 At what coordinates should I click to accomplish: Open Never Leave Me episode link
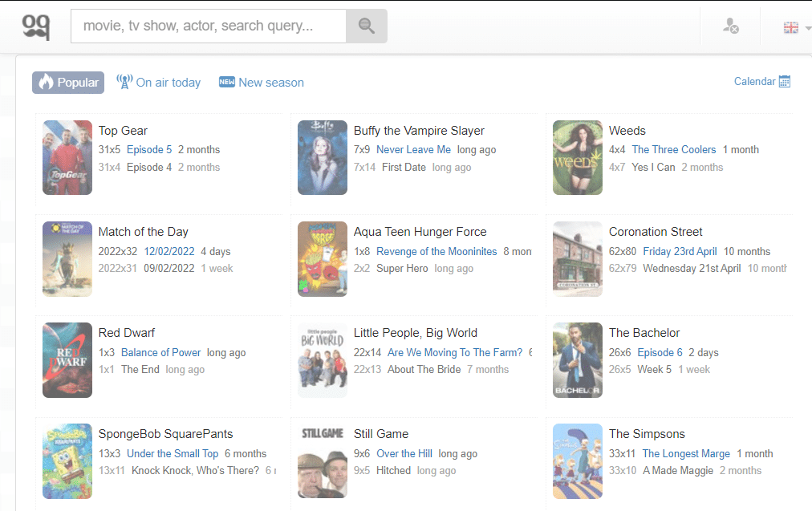coord(413,150)
